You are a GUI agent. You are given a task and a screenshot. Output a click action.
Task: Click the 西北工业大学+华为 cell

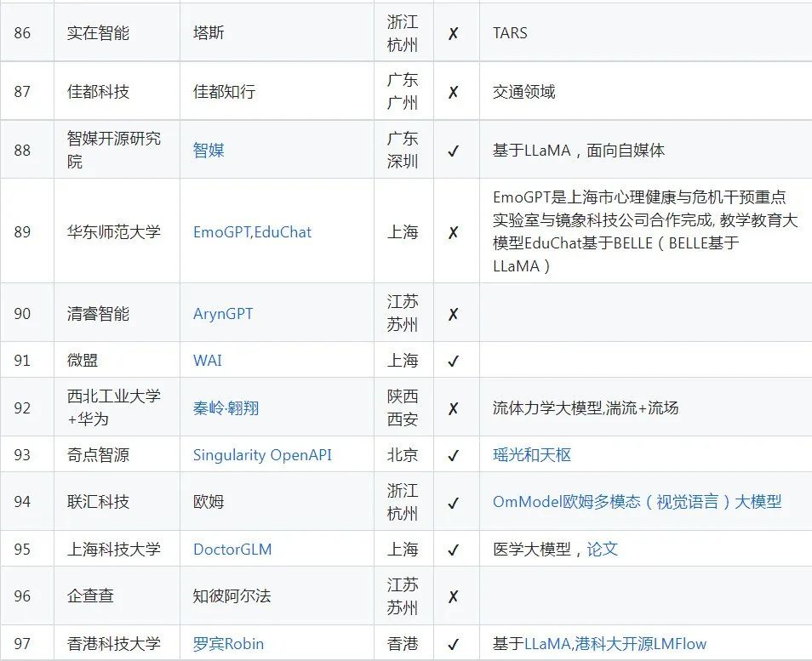tap(117, 407)
